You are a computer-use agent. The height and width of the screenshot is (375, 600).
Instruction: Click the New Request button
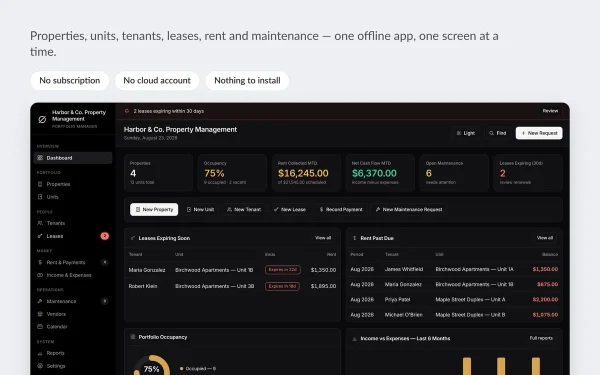(539, 133)
